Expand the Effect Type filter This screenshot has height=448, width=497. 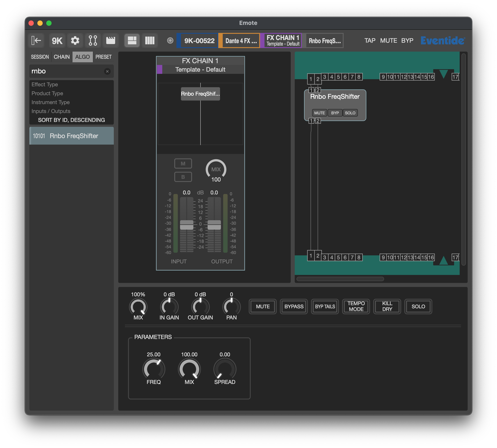tap(71, 85)
